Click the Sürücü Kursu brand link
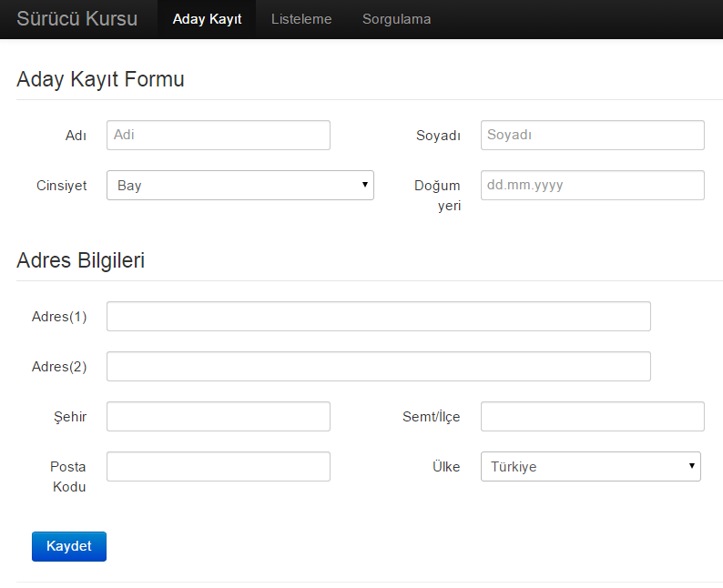 [77, 19]
